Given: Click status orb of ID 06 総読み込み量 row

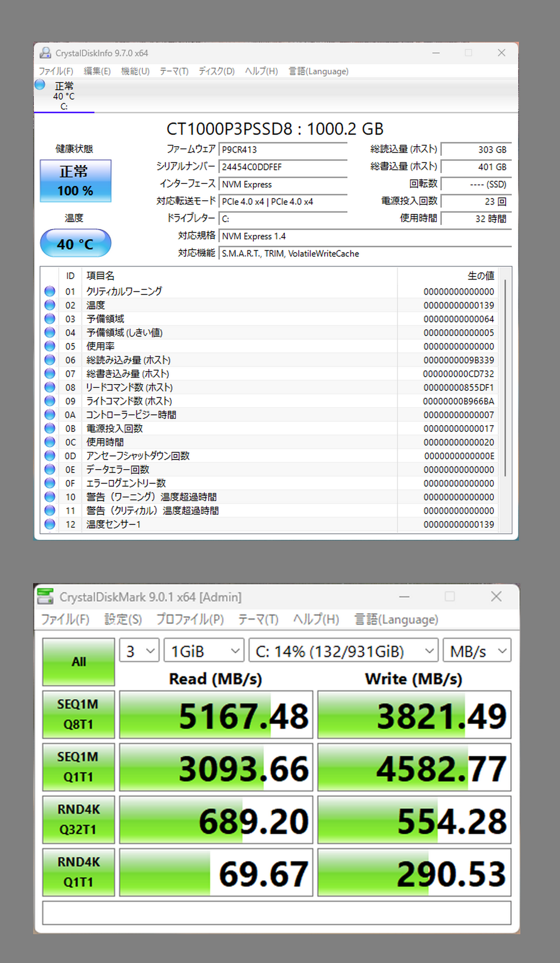Looking at the screenshot, I should [50, 360].
